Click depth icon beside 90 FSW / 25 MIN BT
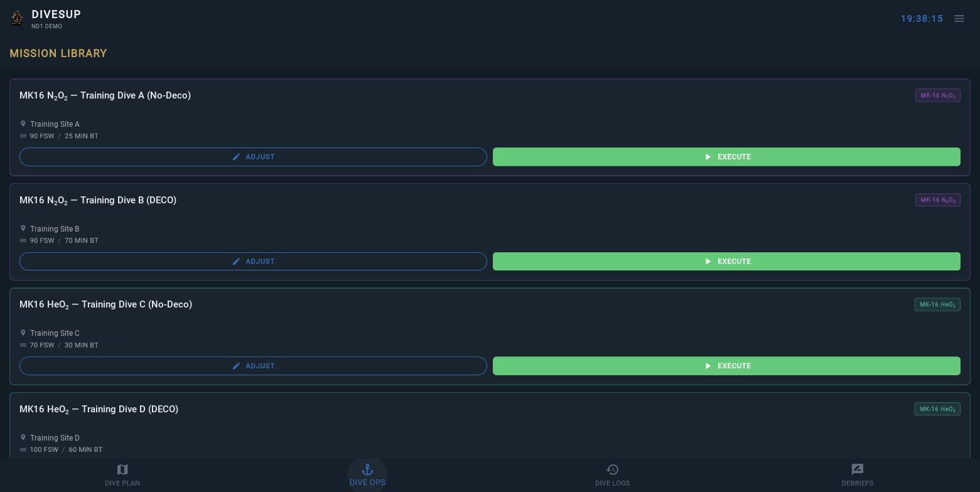 click(23, 136)
